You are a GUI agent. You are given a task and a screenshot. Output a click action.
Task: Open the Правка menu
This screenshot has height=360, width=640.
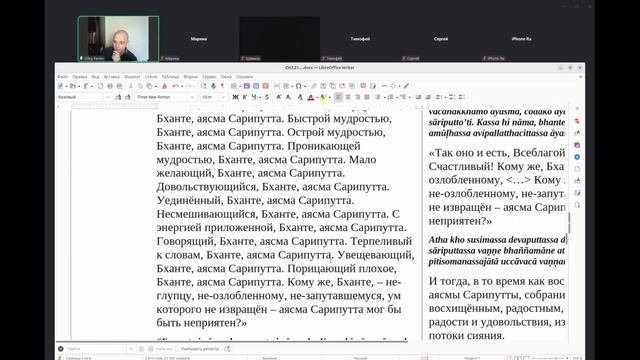tap(80, 77)
